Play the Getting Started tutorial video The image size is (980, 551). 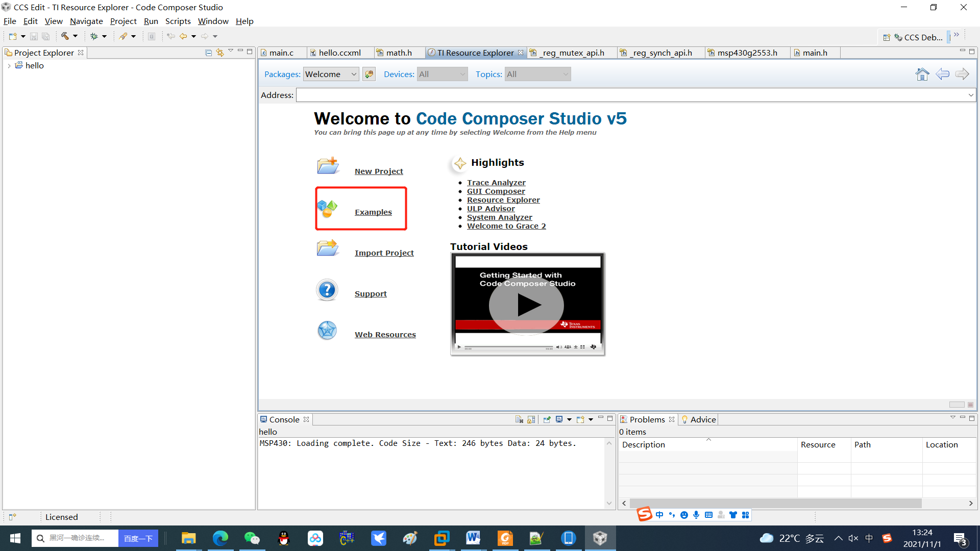pyautogui.click(x=527, y=305)
